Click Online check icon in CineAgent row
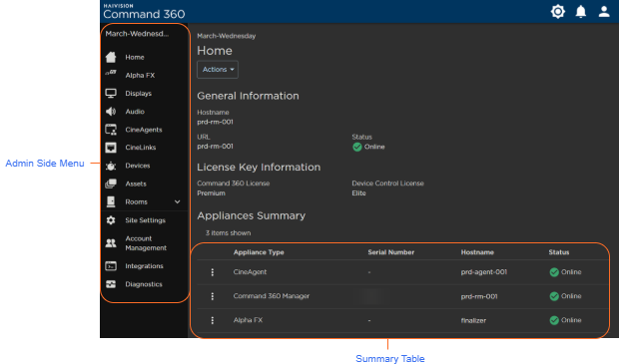This screenshot has height=364, width=619. pyautogui.click(x=554, y=272)
